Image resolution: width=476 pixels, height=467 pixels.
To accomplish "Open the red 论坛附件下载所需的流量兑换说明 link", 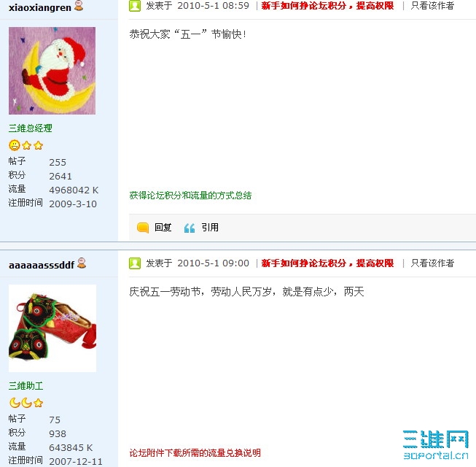I will pyautogui.click(x=195, y=453).
